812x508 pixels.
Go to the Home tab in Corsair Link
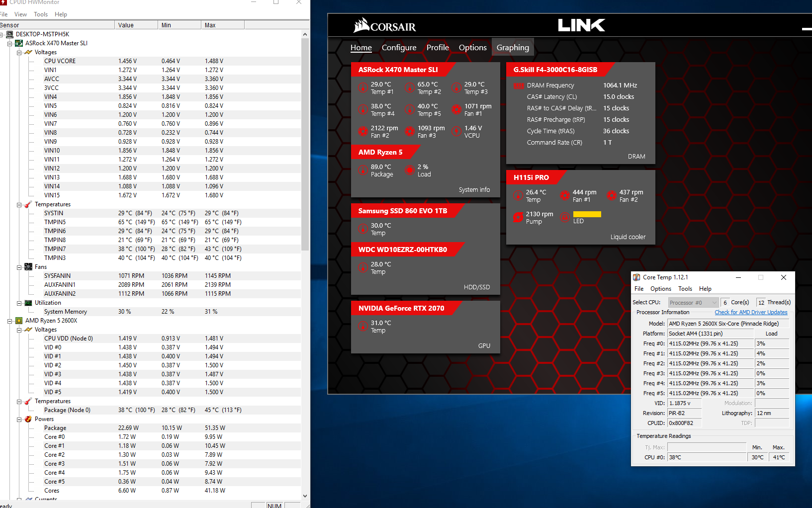[x=361, y=48]
